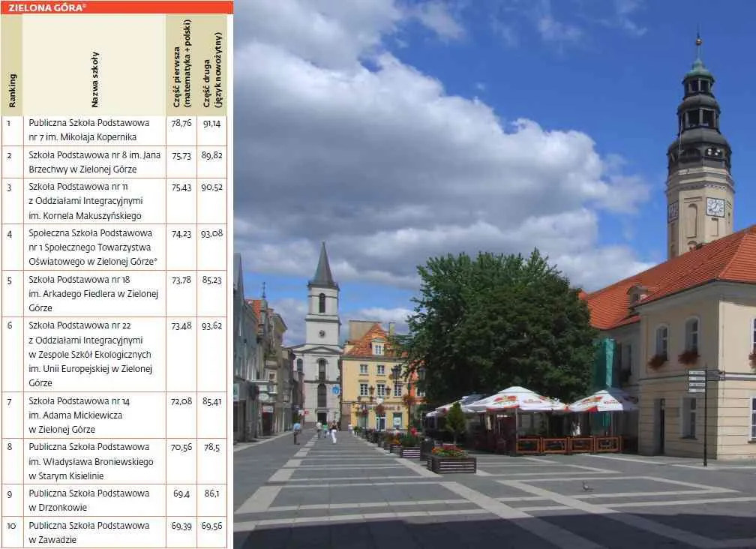Select school name 'nr 7 im. Mikołaja Kopernika'
Screen dimensions: 756x549
tap(82, 137)
